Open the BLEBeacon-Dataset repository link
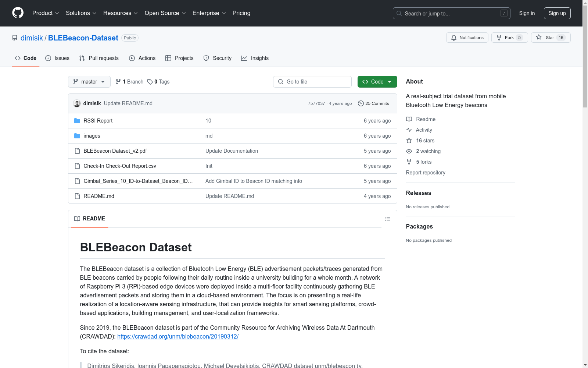The width and height of the screenshot is (588, 368). click(83, 38)
